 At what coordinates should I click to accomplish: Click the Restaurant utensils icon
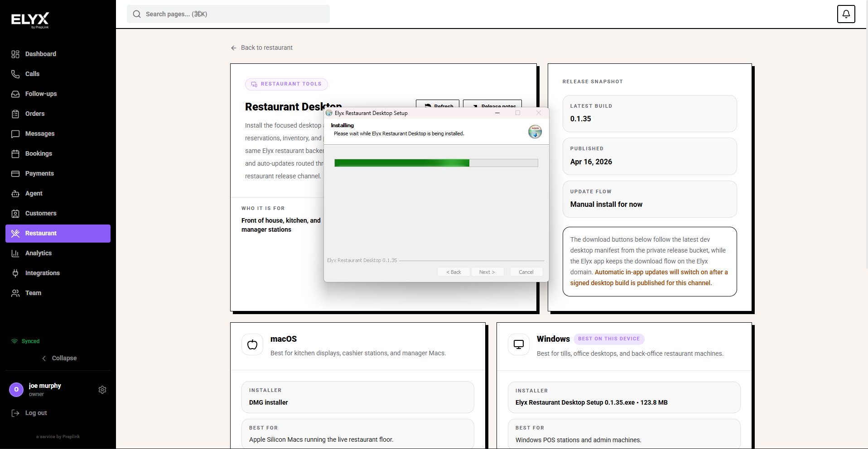click(15, 234)
